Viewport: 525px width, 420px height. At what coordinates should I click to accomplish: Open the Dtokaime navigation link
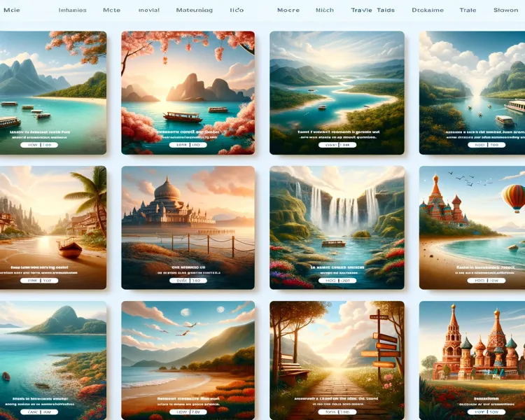click(427, 10)
